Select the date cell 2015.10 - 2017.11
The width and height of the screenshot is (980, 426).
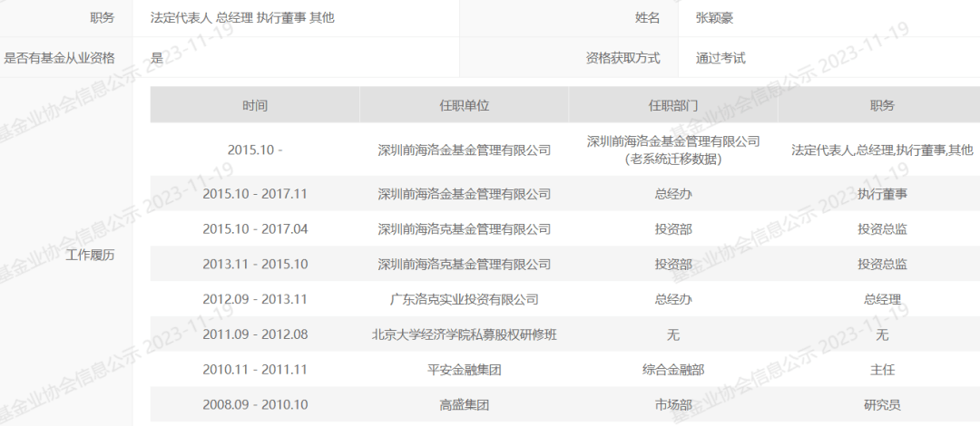pyautogui.click(x=255, y=194)
